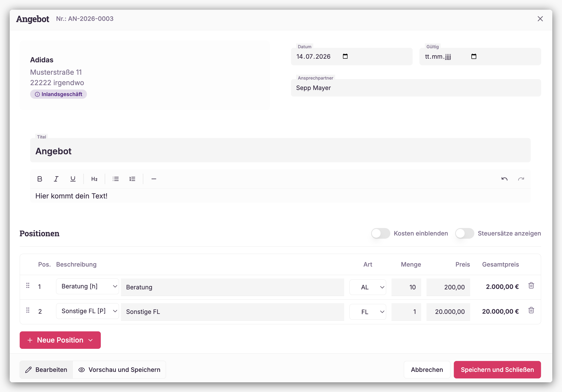Open Beratung [h] article dropdown
The height and width of the screenshot is (392, 562).
87,286
